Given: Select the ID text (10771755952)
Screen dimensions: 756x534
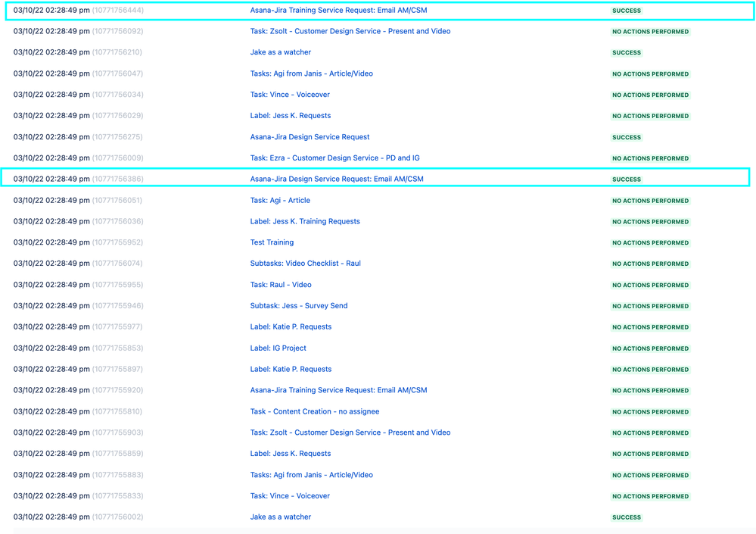Looking at the screenshot, I should pyautogui.click(x=117, y=242).
